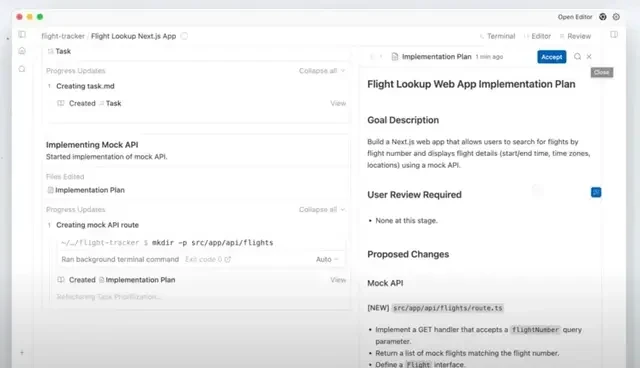Click the book icon next to Created Implementation Plan
This screenshot has height=368, width=640.
(61, 280)
